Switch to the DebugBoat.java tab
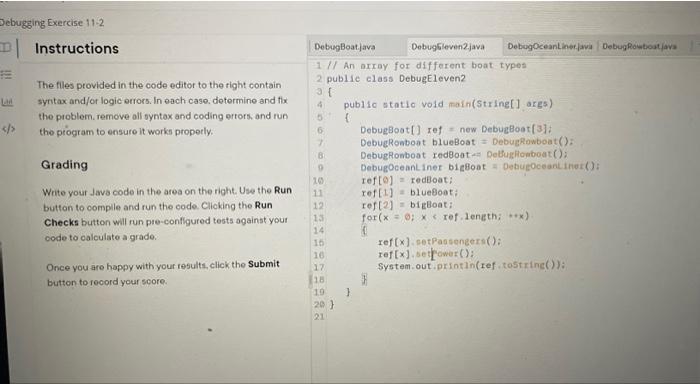Image resolution: width=700 pixels, height=384 pixels. pyautogui.click(x=345, y=47)
